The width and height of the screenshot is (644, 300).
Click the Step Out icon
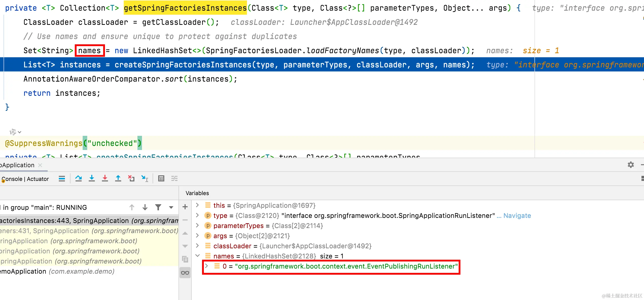click(118, 179)
